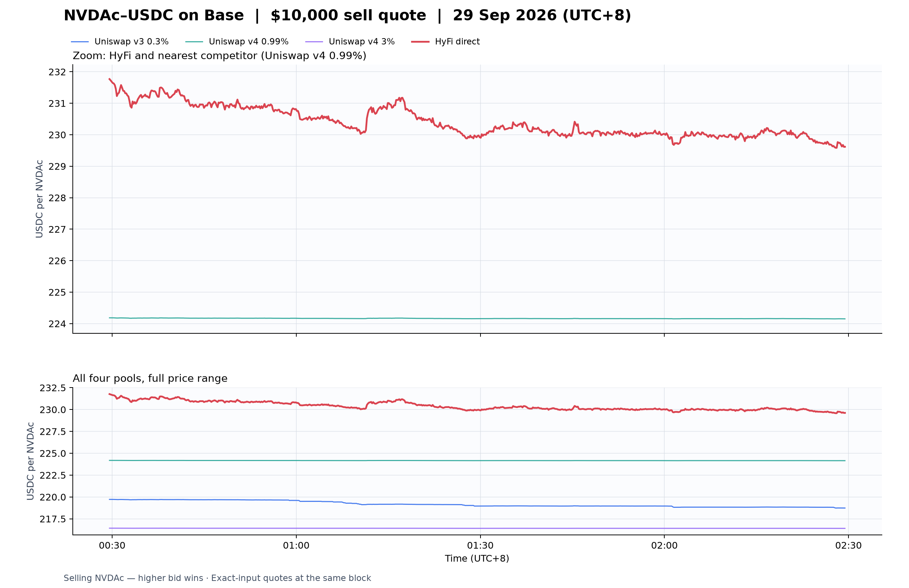This screenshot has width=909, height=588.
Task: Click the 'USDC per NVDAc' label of the zoom chart
Action: 39,199
